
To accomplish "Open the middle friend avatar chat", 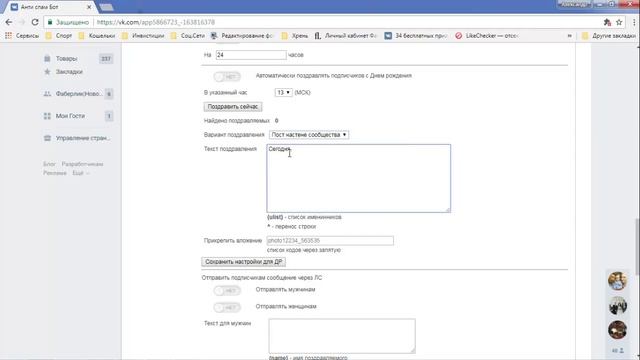I will [x=617, y=306].
